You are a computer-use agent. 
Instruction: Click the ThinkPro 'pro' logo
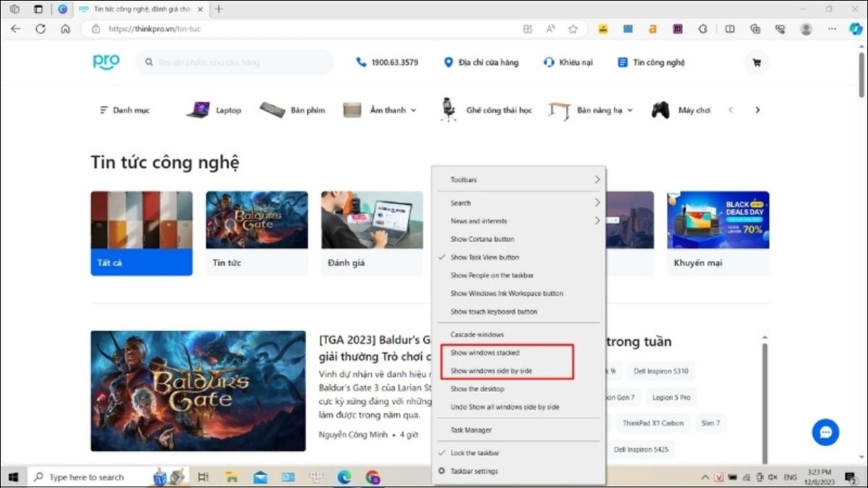[x=106, y=61]
